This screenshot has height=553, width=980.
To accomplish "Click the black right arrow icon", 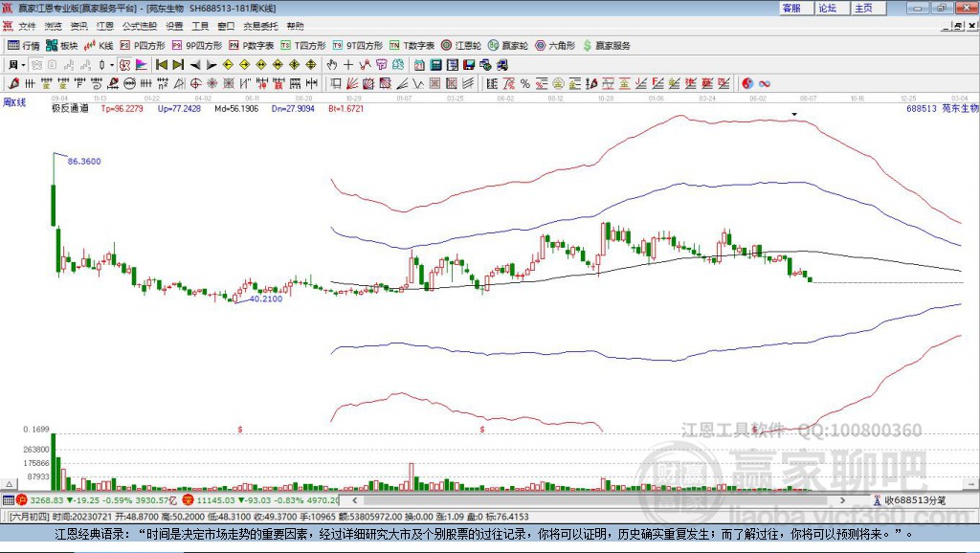I will tap(212, 65).
